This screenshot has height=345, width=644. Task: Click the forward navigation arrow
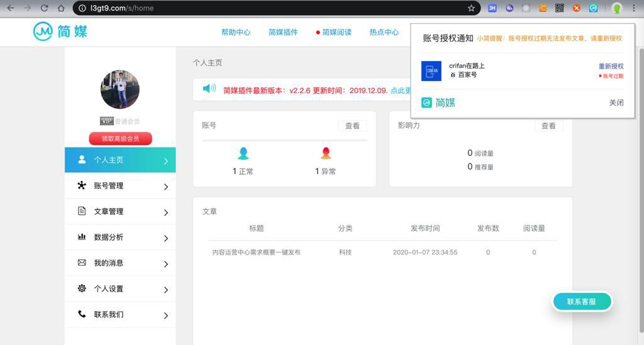pos(28,8)
